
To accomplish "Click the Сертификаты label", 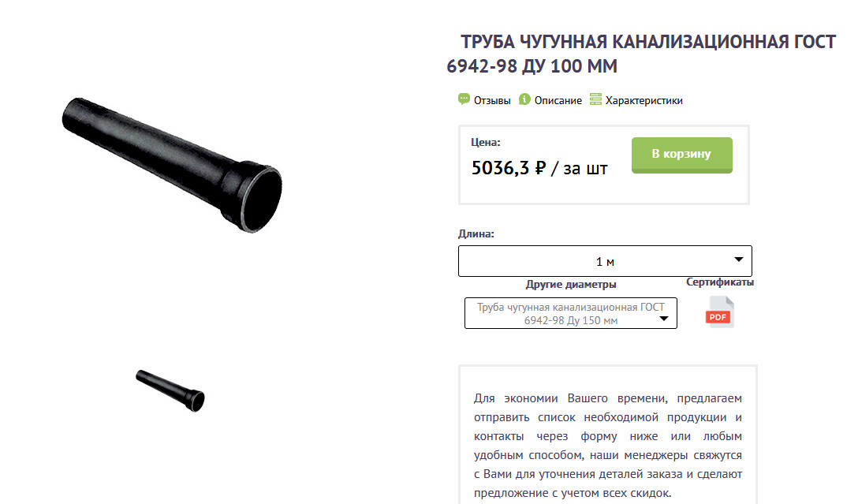I will click(x=720, y=282).
